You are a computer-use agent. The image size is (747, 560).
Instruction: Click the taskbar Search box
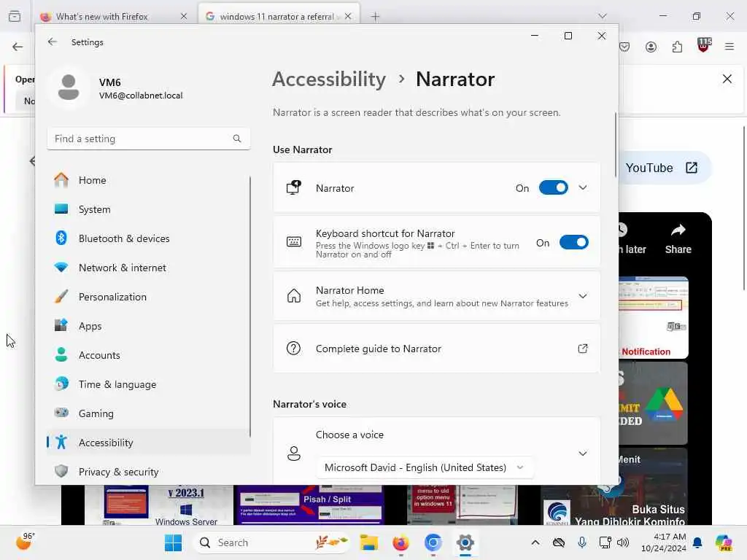pos(271,542)
